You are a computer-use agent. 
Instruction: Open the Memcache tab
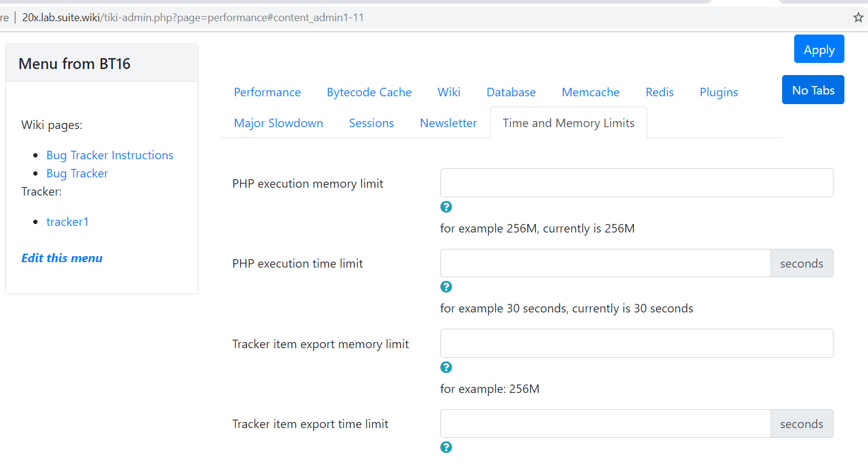(591, 92)
